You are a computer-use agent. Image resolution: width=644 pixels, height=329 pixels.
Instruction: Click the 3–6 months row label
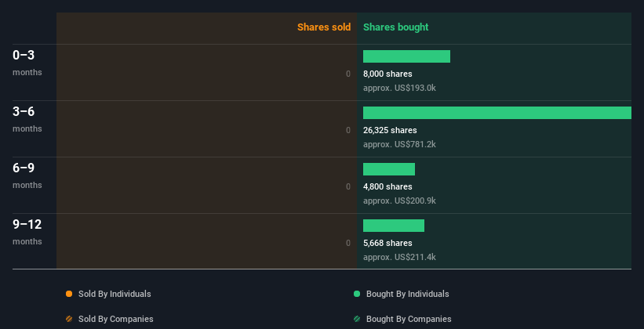tap(27, 119)
